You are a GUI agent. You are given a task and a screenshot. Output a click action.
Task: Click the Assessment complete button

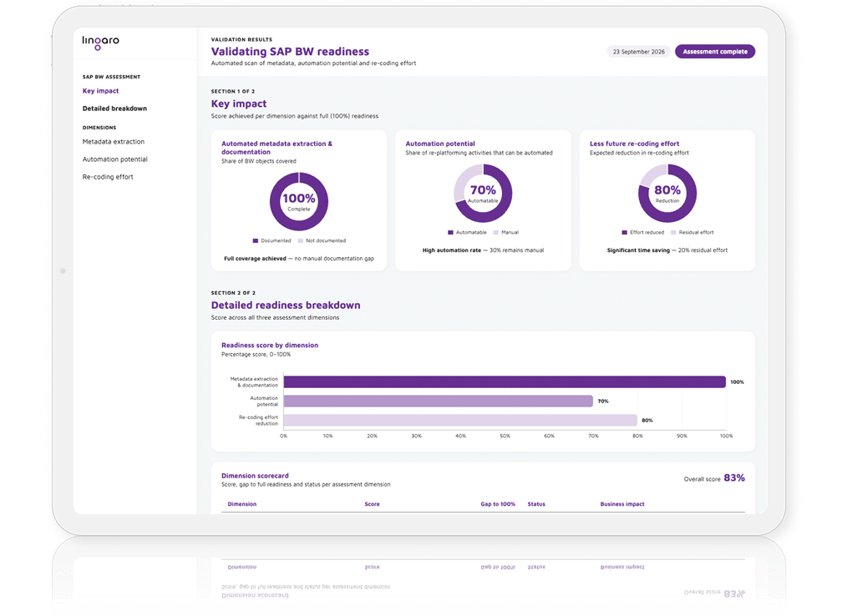715,52
